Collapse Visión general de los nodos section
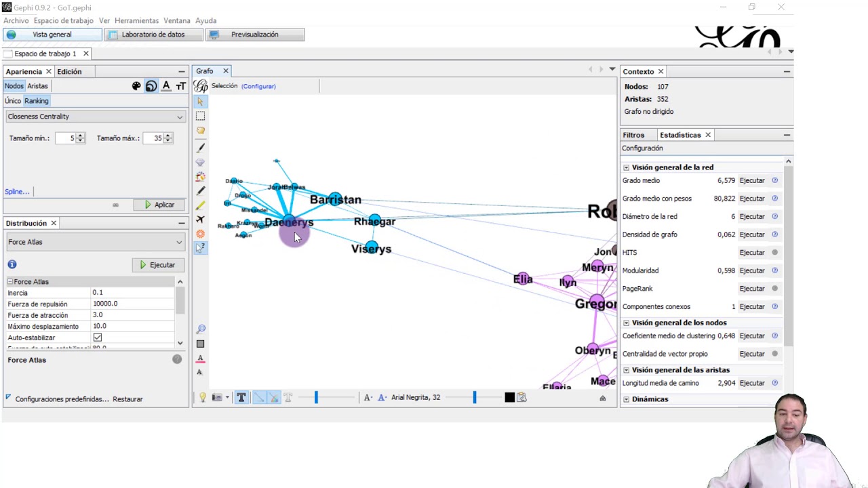 [x=626, y=323]
